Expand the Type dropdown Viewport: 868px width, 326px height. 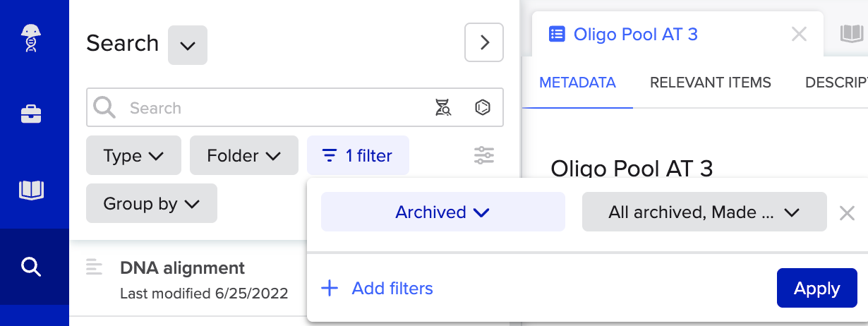pyautogui.click(x=133, y=155)
